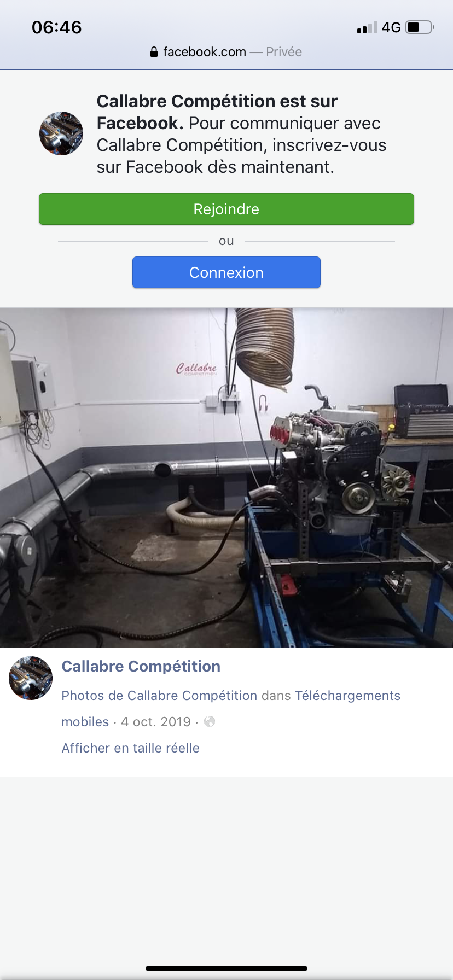Tap the Privée browsing label
This screenshot has width=453, height=980.
(284, 52)
